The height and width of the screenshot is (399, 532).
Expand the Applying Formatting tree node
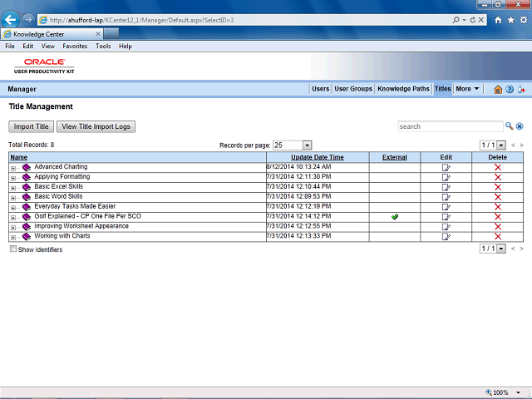pos(13,178)
